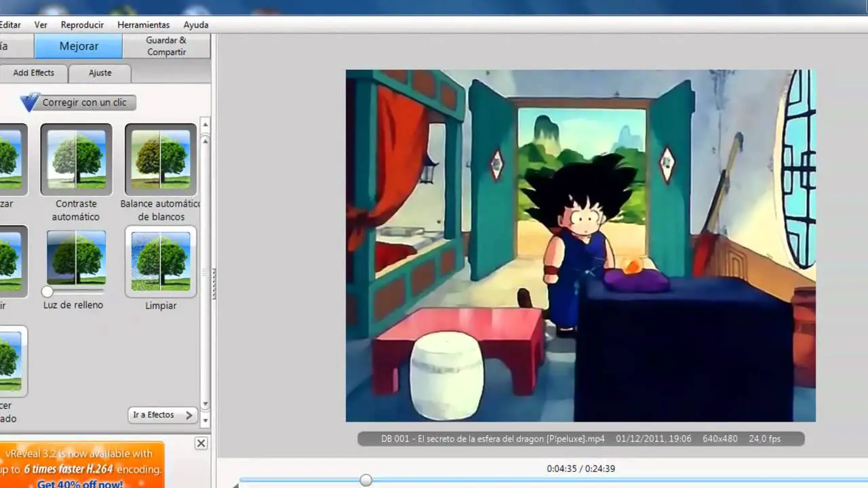This screenshot has height=488, width=868.
Task: Click the 24.0 fps text
Action: pos(764,439)
